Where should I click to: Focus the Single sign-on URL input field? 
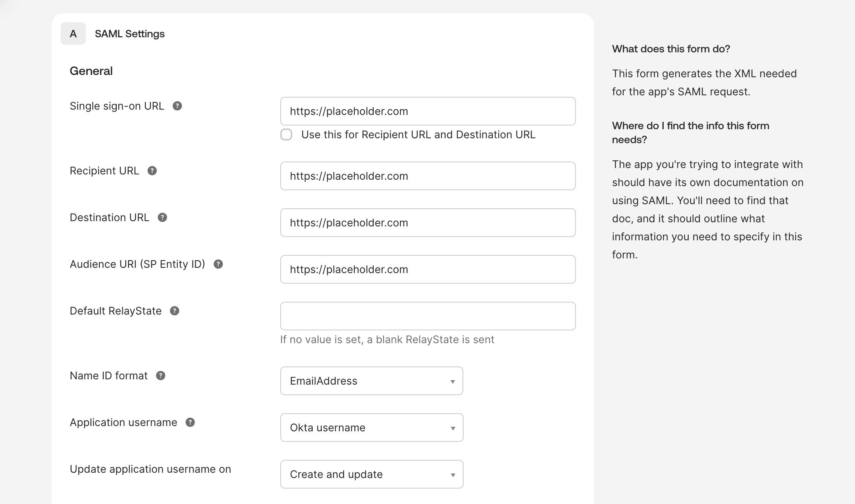pyautogui.click(x=428, y=111)
